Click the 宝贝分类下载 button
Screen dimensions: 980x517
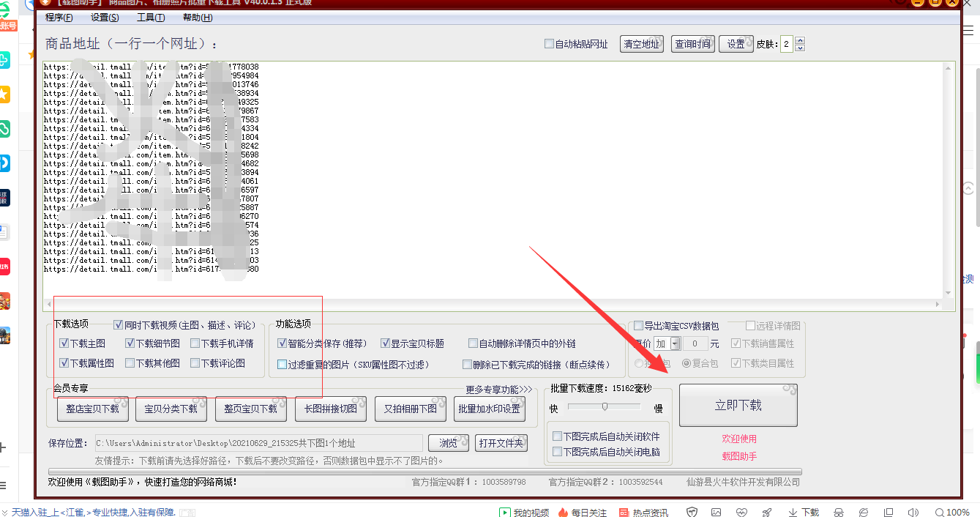[x=171, y=409]
